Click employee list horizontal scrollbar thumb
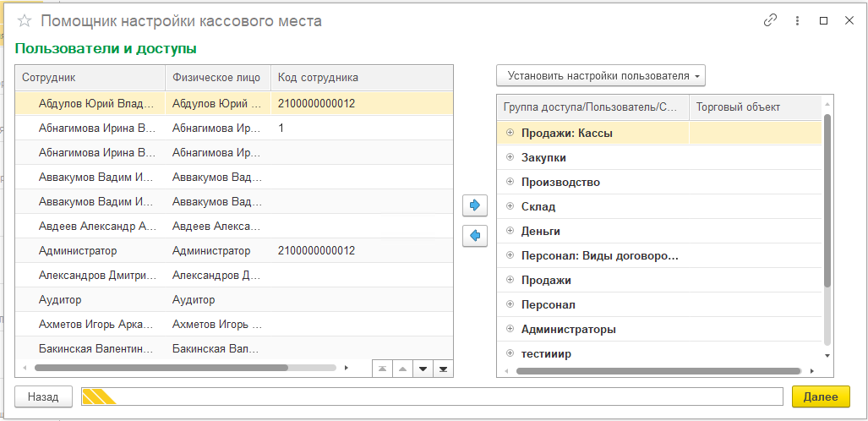868x421 pixels. 161,367
